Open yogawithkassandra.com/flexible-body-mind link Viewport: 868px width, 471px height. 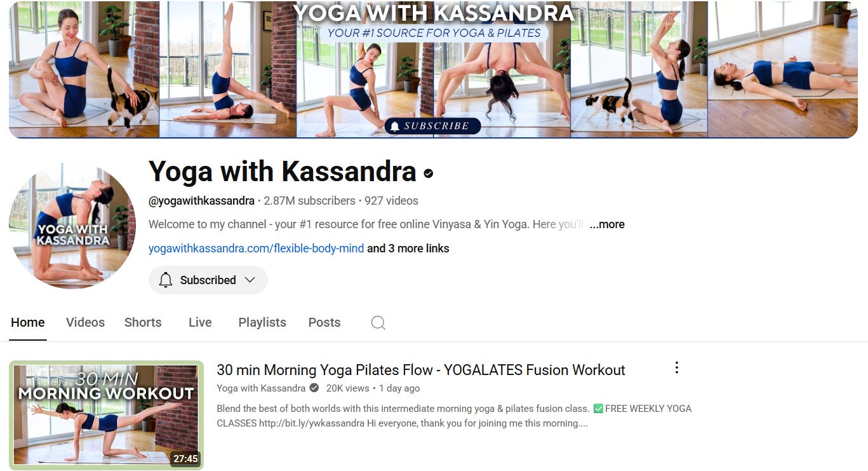(x=256, y=249)
